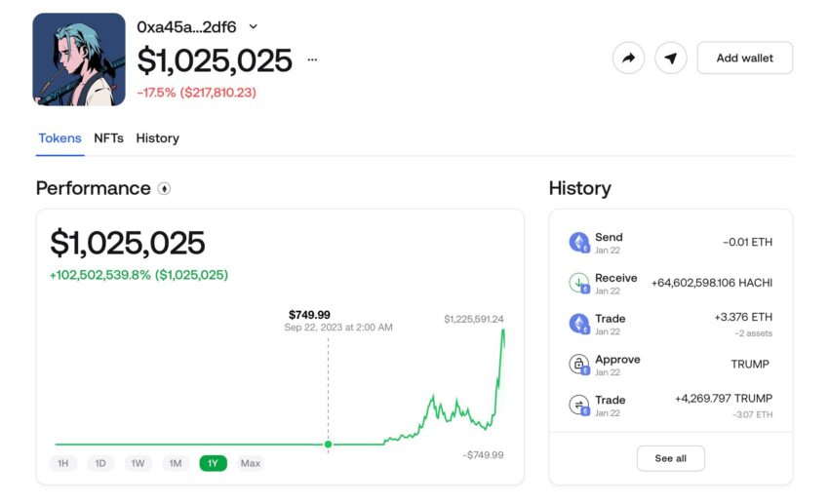Click the Ethereum icon next to Performance
This screenshot has height=504, width=829.
pos(164,188)
